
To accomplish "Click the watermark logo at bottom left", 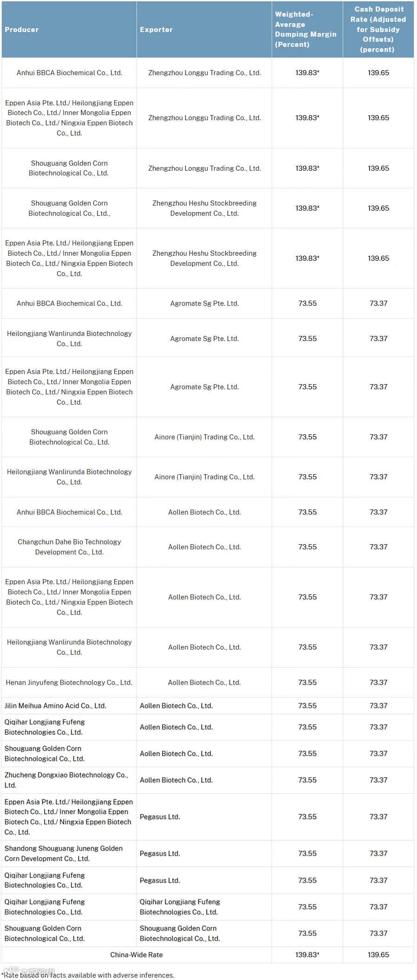I will pos(29,971).
